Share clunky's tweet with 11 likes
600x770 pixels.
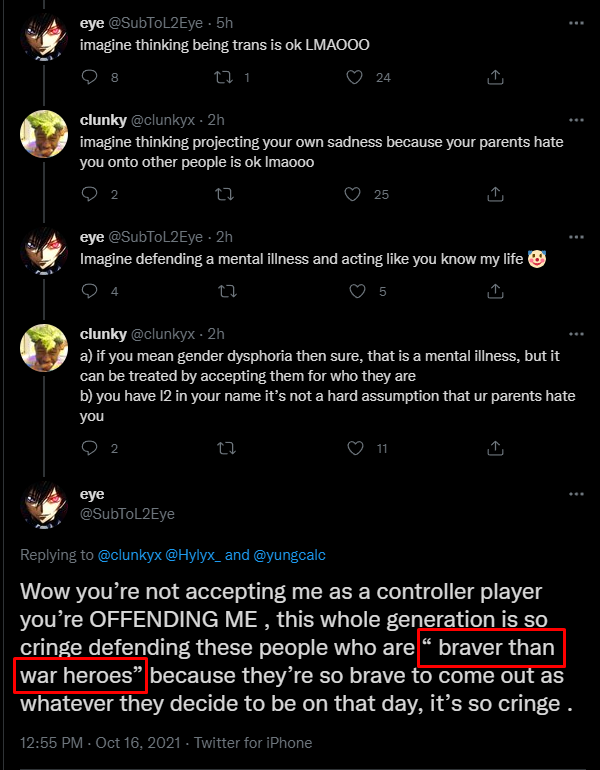click(x=495, y=448)
